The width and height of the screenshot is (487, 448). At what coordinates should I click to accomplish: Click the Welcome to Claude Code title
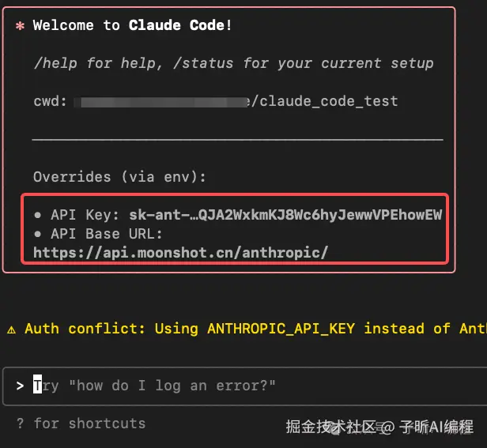[132, 25]
